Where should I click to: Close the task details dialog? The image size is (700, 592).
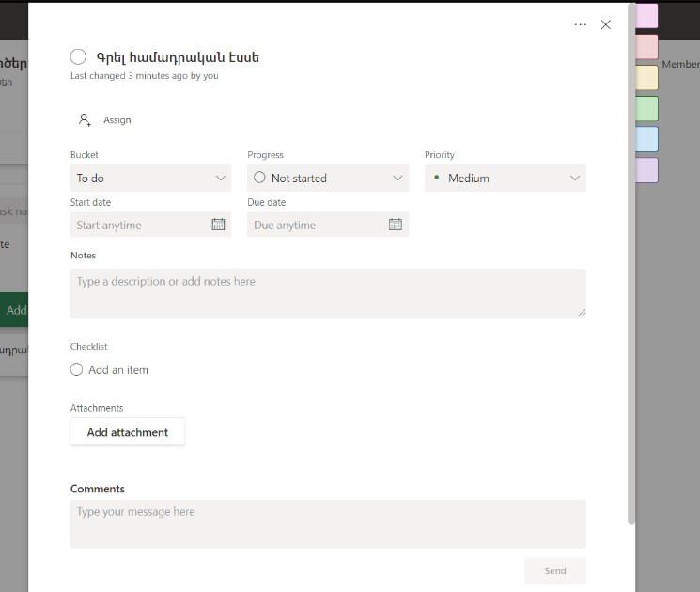(x=606, y=24)
